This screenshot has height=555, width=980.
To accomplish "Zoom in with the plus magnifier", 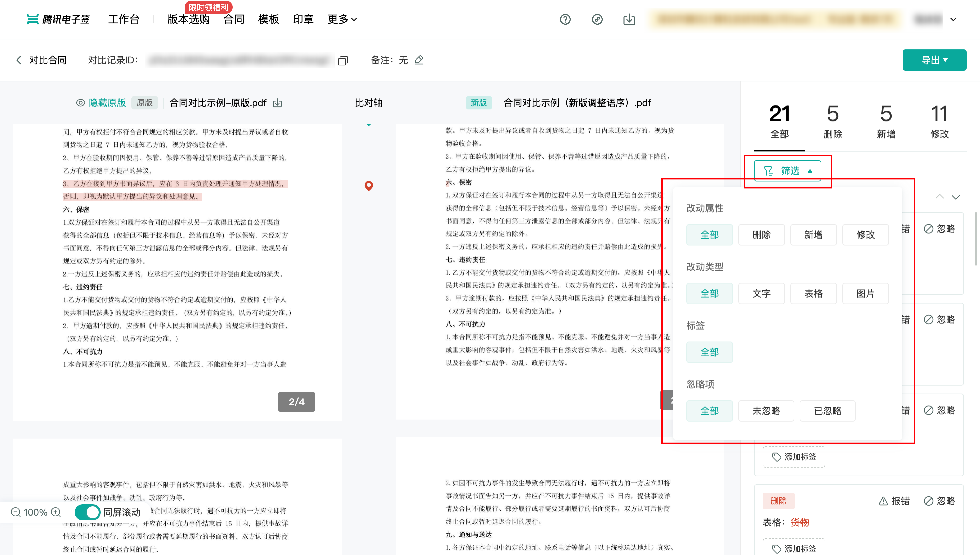I will click(x=56, y=512).
